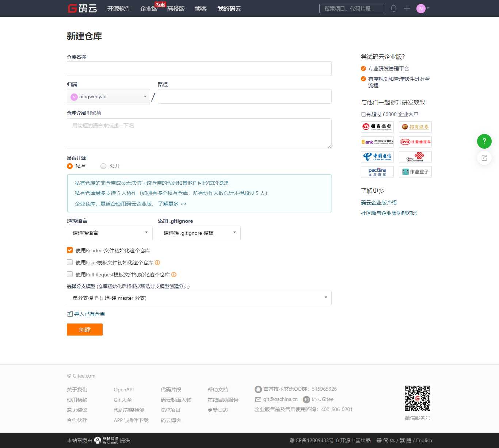Click the 中国电信 customer logo
The image size is (499, 448).
pyautogui.click(x=377, y=157)
